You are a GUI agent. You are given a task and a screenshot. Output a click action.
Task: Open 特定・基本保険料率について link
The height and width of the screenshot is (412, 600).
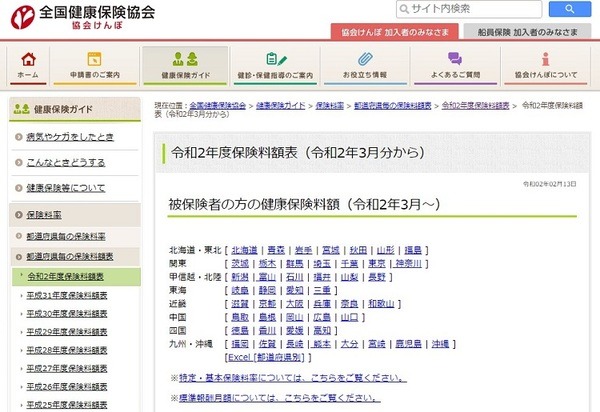click(x=293, y=378)
